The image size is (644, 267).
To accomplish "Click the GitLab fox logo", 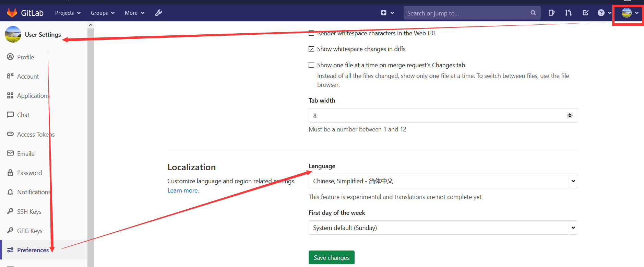I will 12,13.
